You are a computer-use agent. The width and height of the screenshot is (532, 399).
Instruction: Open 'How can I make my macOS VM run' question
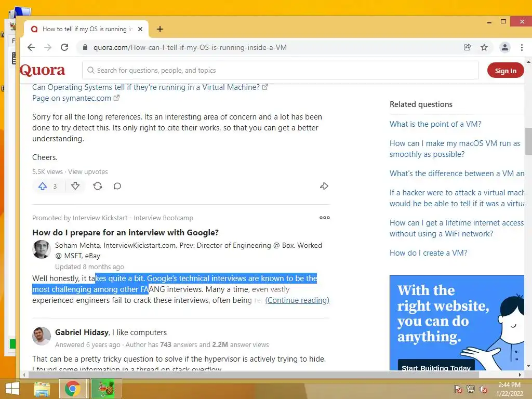coord(455,149)
